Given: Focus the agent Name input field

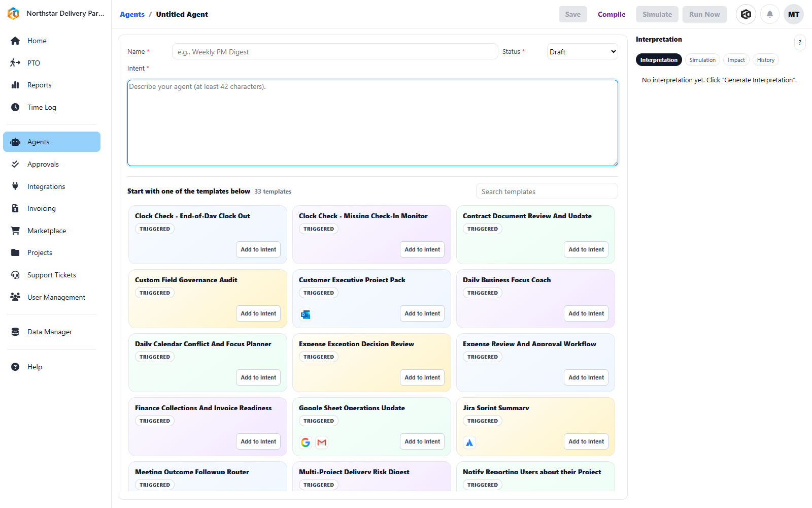Looking at the screenshot, I should point(335,51).
